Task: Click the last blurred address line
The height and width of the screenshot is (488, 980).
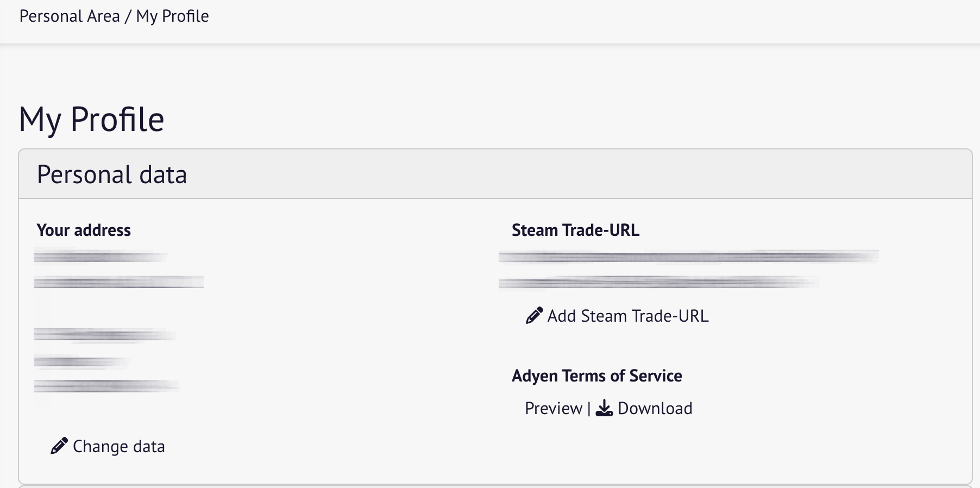Action: [106, 386]
